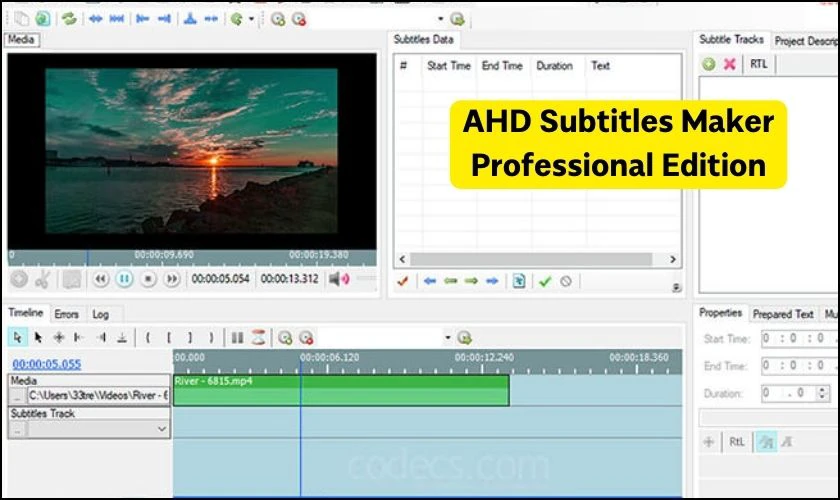840x500 pixels.
Task: Select the Subtitles Data tab
Action: tap(423, 40)
